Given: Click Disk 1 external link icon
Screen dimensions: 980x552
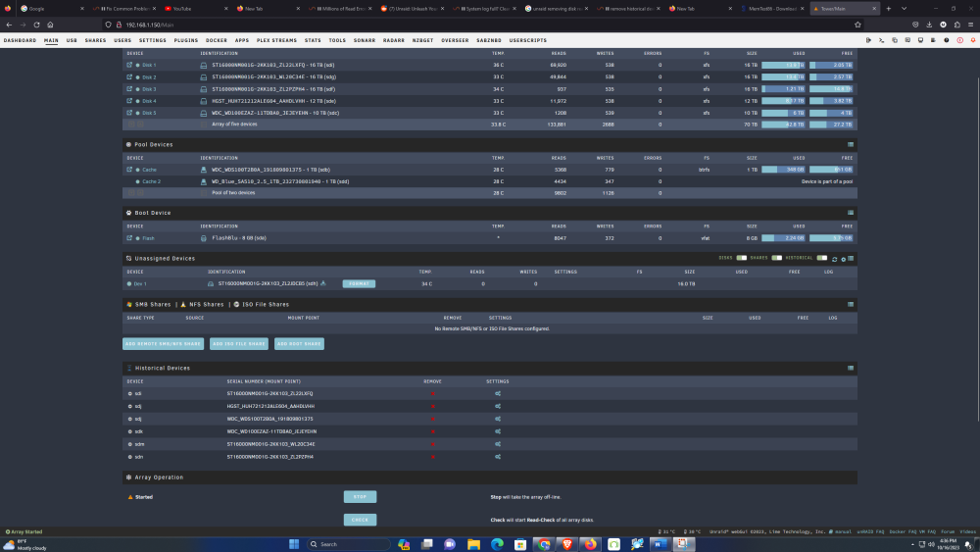Looking at the screenshot, I should [x=129, y=65].
